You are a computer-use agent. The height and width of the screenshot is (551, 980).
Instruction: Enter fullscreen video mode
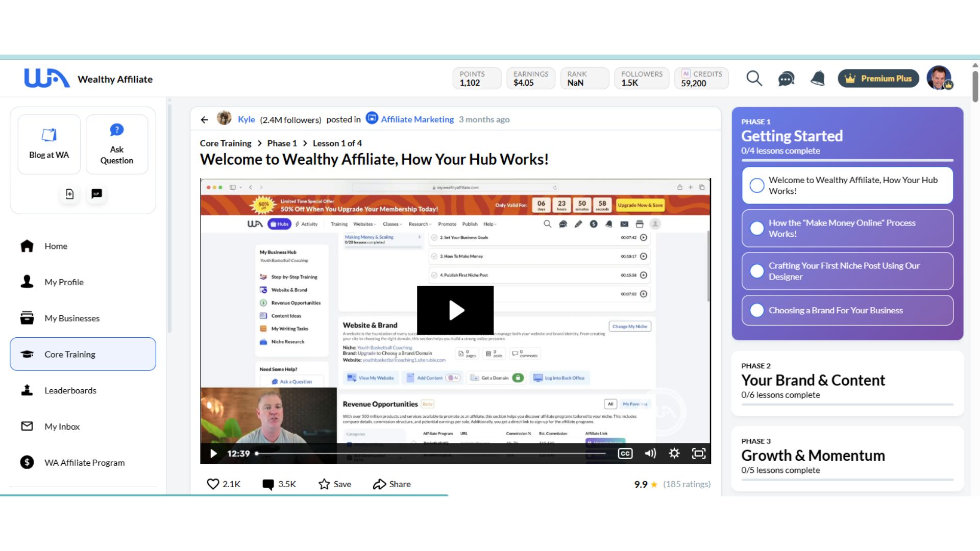click(x=699, y=454)
